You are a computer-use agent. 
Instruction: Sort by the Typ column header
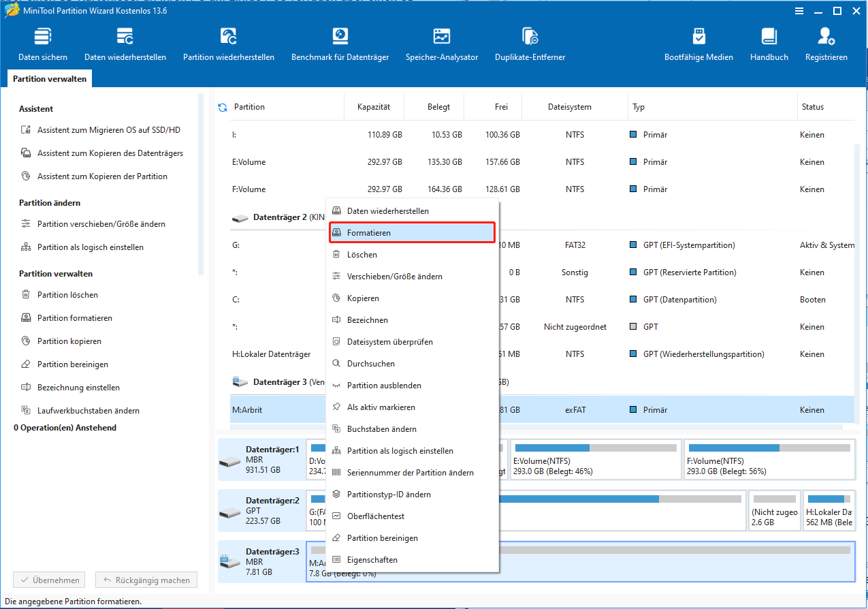click(x=712, y=107)
